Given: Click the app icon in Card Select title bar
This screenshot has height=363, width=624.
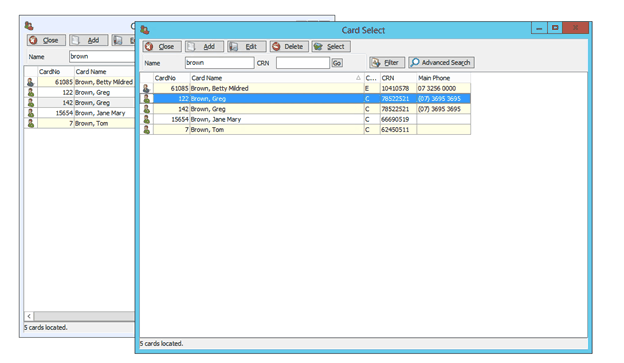Looking at the screenshot, I should point(144,30).
